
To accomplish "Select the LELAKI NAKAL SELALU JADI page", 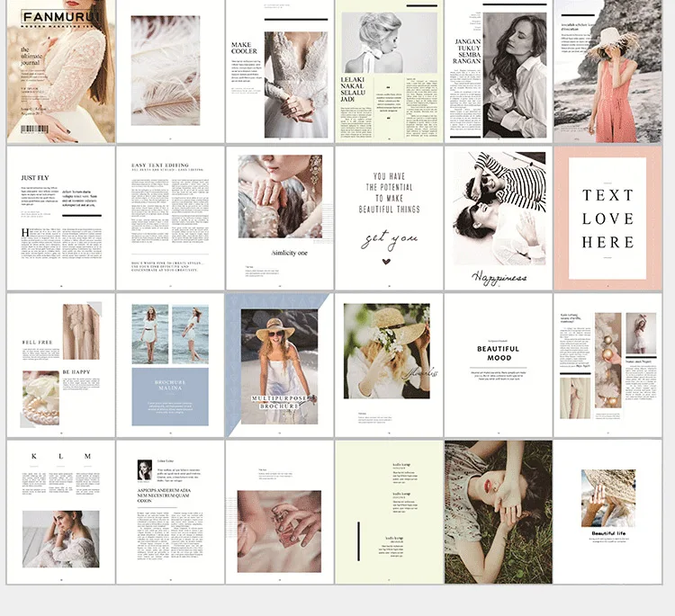I will pyautogui.click(x=389, y=70).
